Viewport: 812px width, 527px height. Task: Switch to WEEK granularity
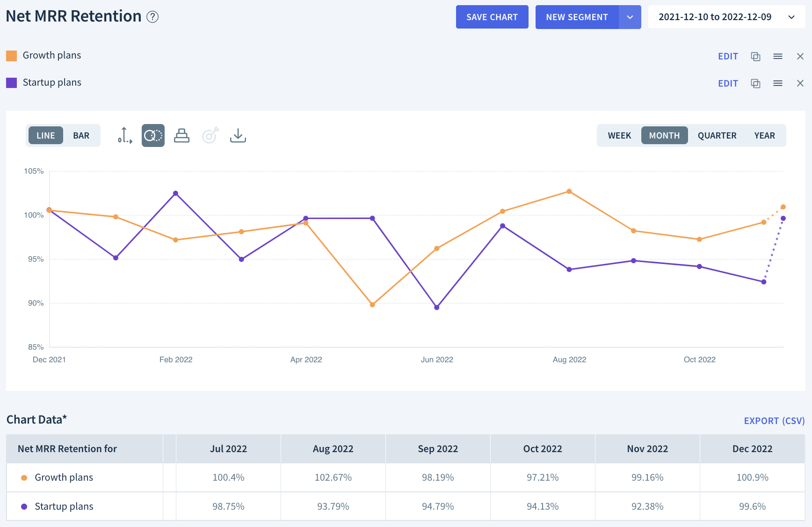[x=619, y=135]
